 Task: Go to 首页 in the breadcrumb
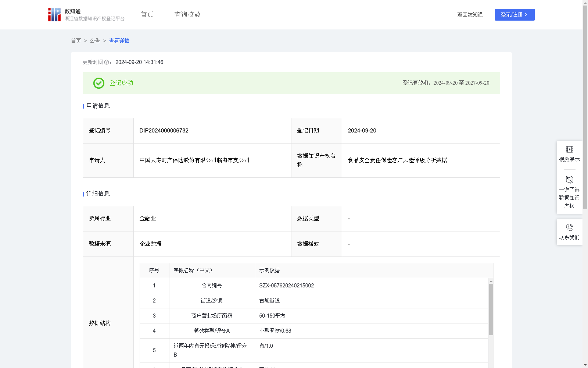[x=76, y=41]
